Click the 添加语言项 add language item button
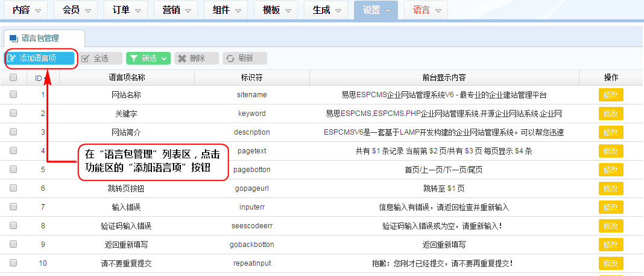This screenshot has height=276, width=644. click(x=40, y=58)
